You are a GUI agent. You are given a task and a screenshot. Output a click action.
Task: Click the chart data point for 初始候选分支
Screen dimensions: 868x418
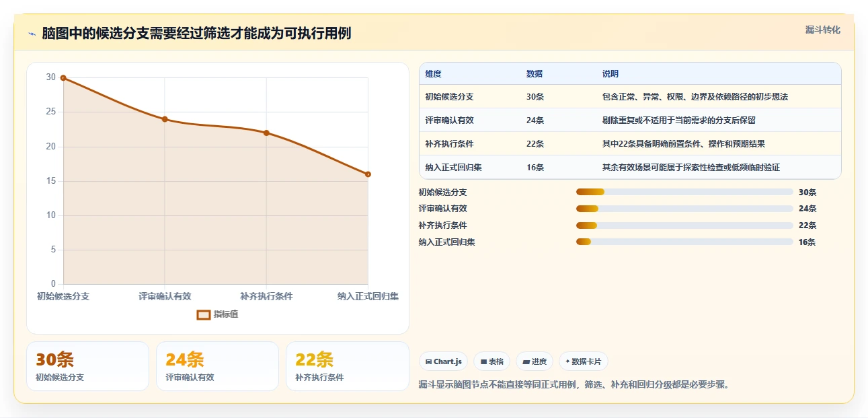63,78
